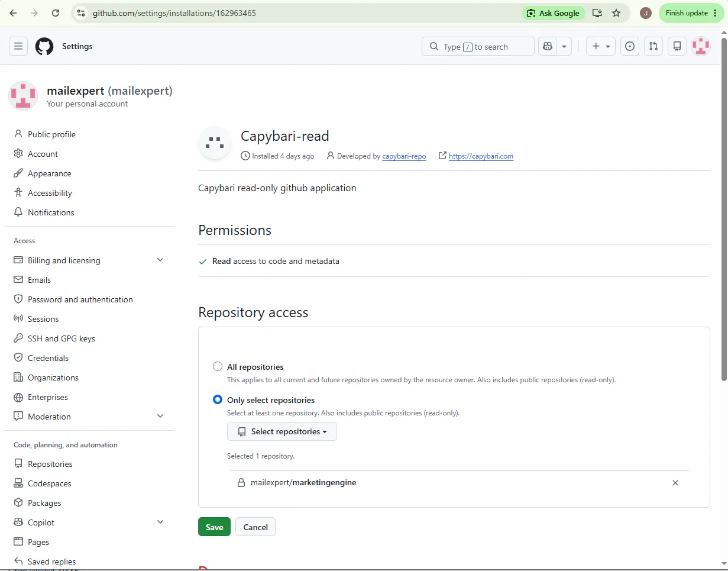Click the Settings title in header

pos(77,46)
